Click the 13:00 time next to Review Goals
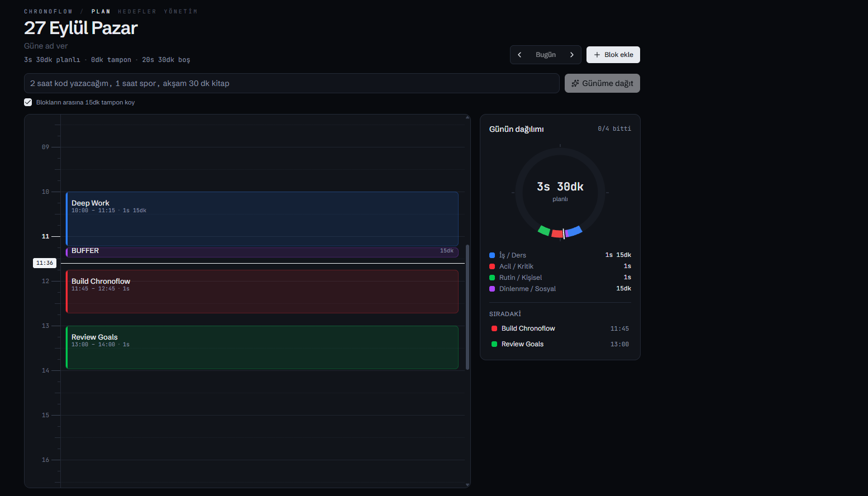Image resolution: width=868 pixels, height=496 pixels. (619, 345)
